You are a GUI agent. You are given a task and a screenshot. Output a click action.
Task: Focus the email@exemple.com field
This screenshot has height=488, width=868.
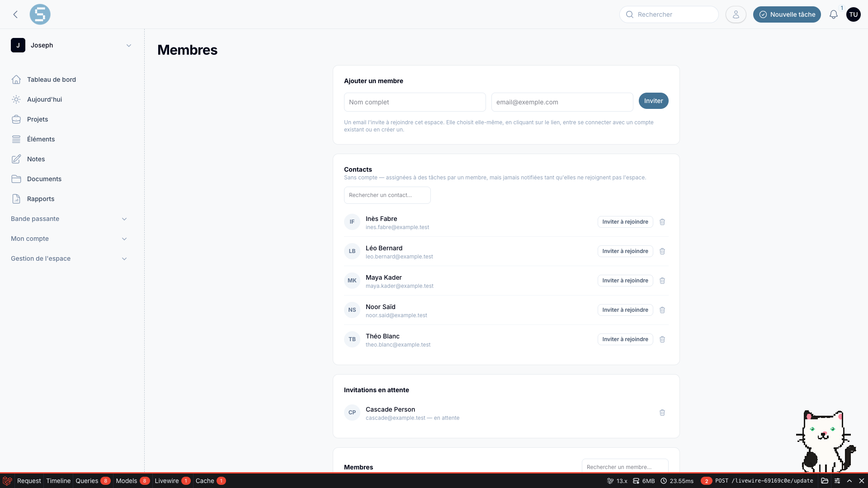click(562, 102)
